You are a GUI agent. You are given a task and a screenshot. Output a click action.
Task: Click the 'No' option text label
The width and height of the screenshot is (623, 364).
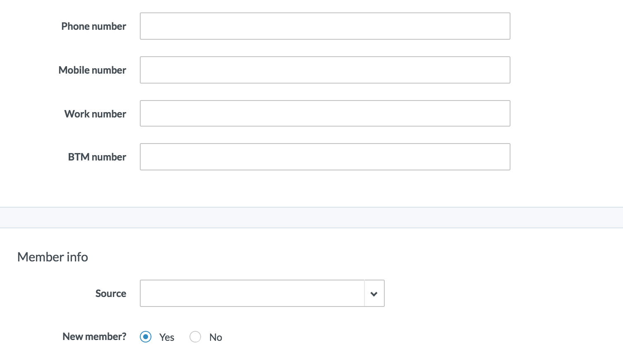(216, 338)
